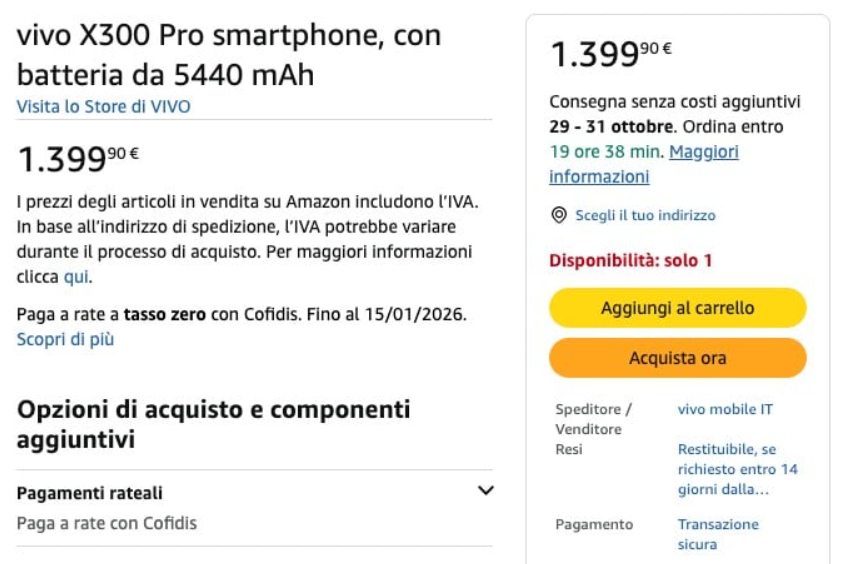The height and width of the screenshot is (564, 841).
Task: Choose address via Scegli il tuo indirizzo
Action: (x=645, y=215)
